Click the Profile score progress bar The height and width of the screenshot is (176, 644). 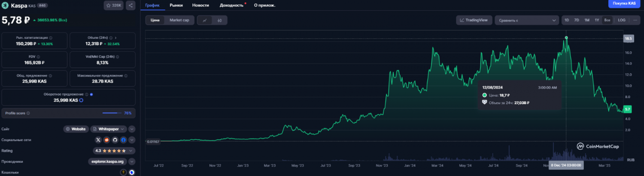pos(110,113)
